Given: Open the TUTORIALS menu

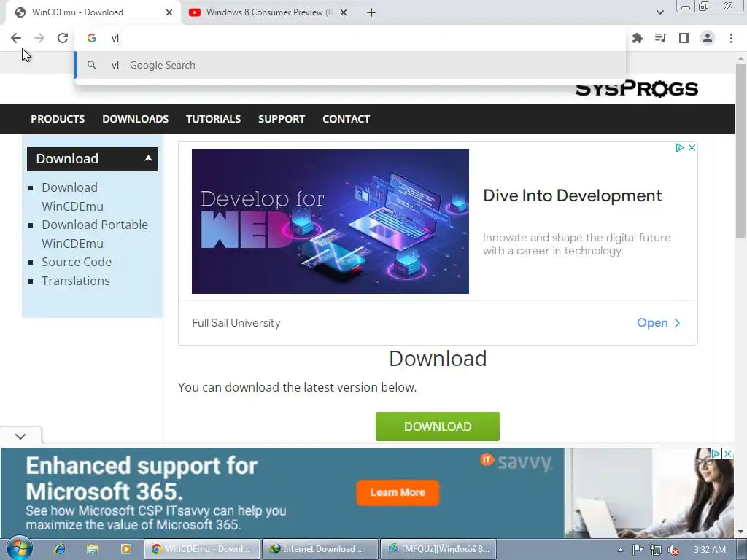Looking at the screenshot, I should point(214,119).
